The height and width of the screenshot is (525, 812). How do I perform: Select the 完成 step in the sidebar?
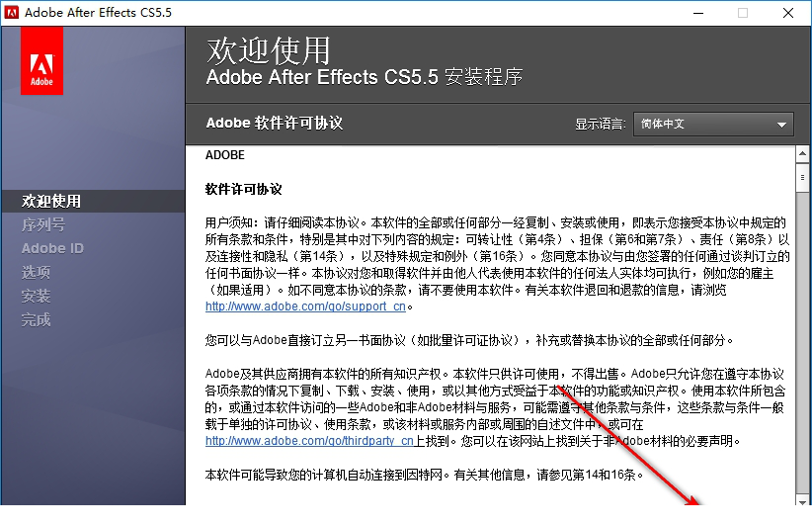[36, 320]
